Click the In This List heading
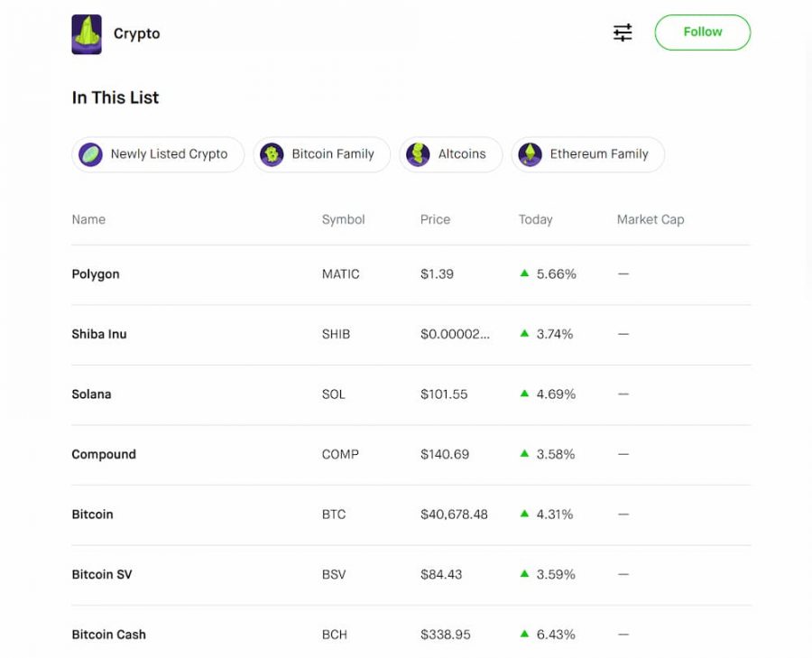 click(x=115, y=97)
